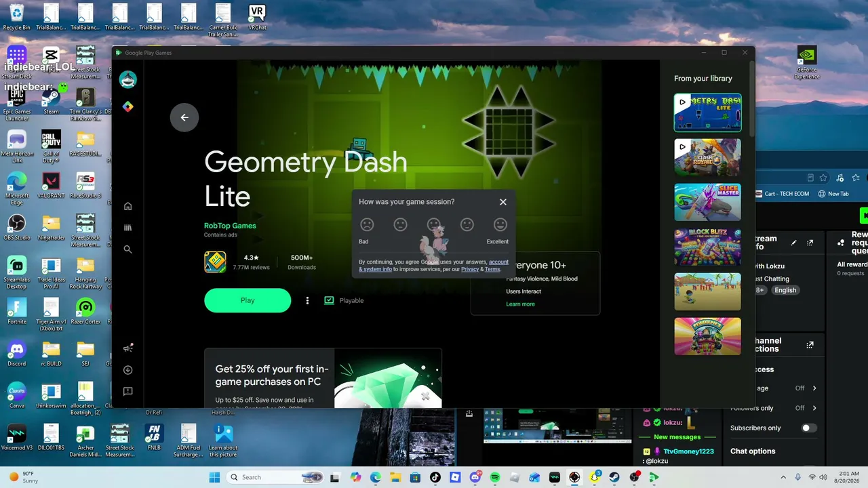
Task: Open the three-dot menu beside Play
Action: click(x=307, y=300)
